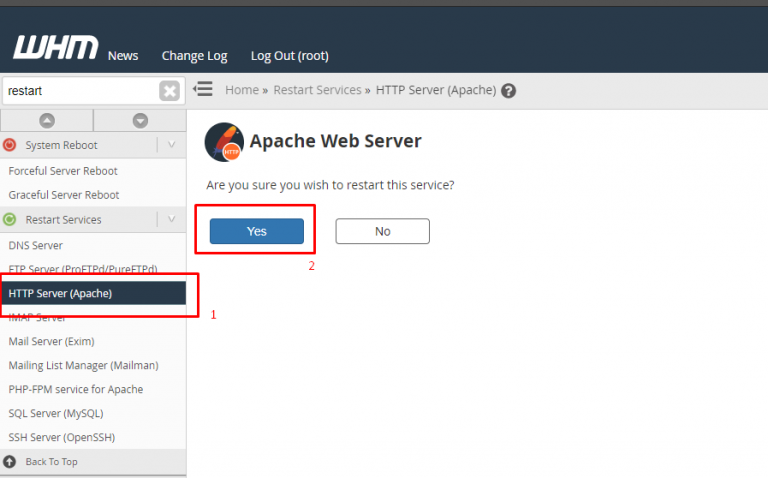
Task: Click the Apache Web Server heading
Action: (336, 141)
